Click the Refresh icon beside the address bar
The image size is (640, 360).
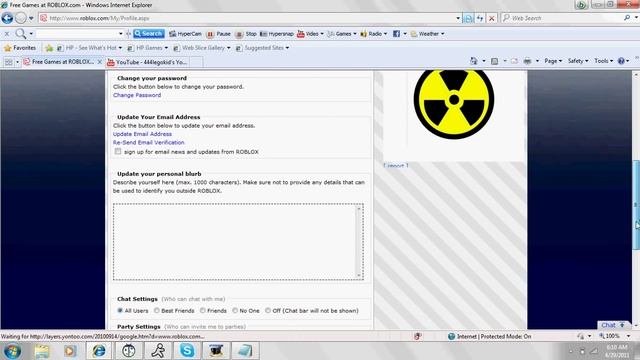coord(480,18)
